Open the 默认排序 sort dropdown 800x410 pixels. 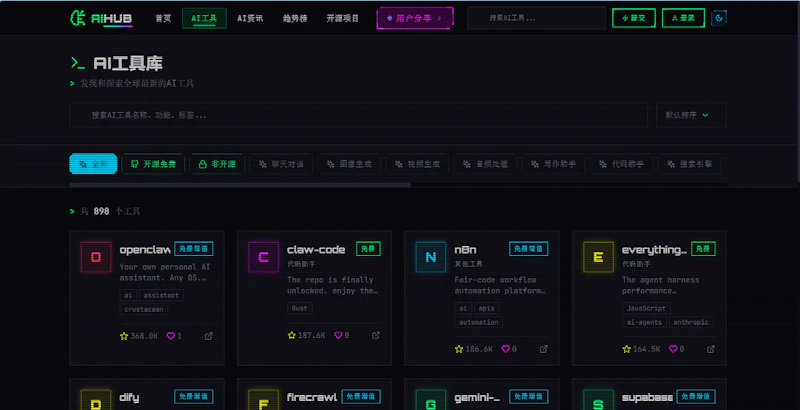coord(691,115)
